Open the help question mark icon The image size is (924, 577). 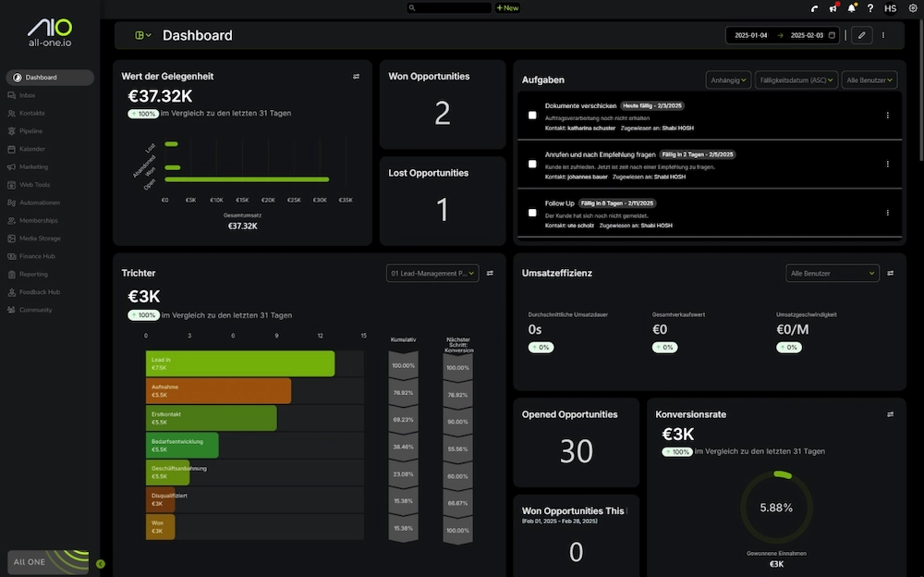(x=870, y=8)
